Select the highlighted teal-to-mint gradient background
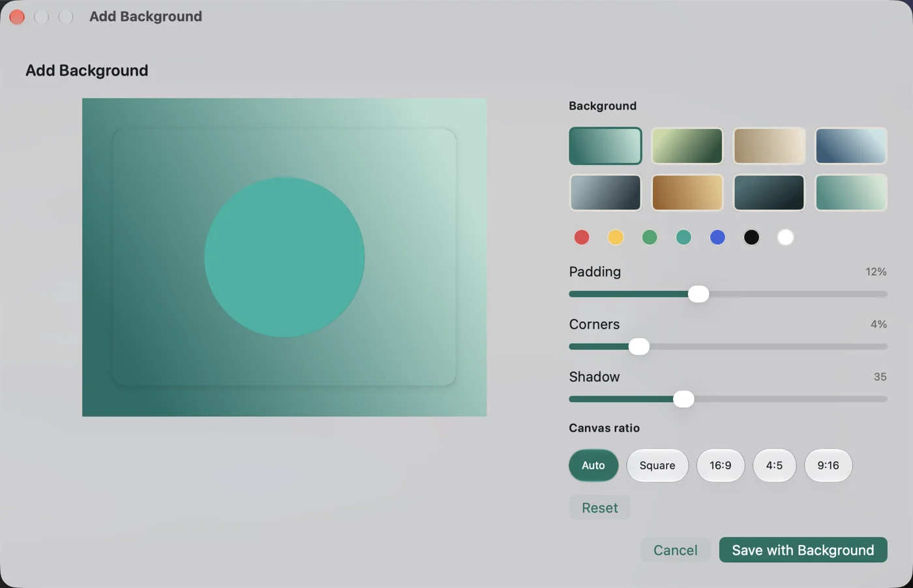Screen dimensions: 913x588 (605, 146)
